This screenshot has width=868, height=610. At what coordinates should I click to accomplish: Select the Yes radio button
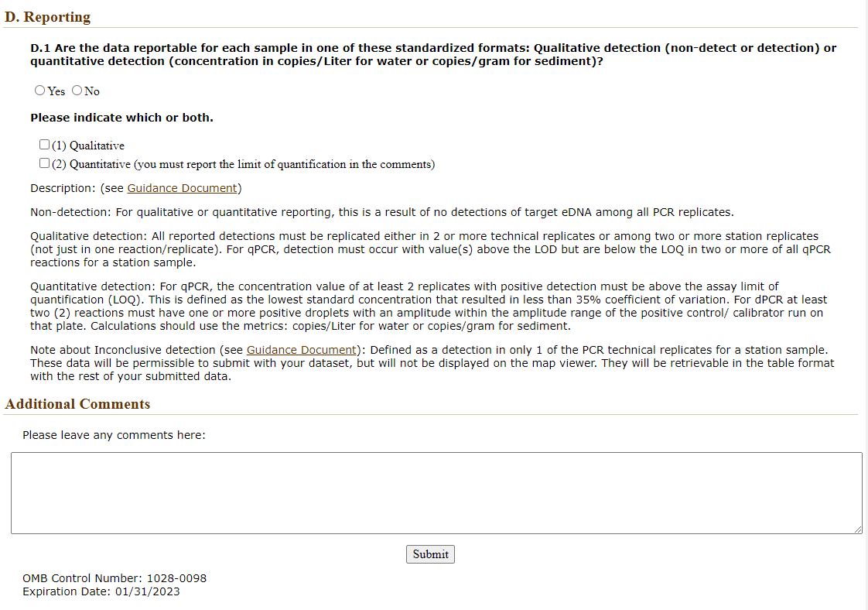pyautogui.click(x=40, y=91)
